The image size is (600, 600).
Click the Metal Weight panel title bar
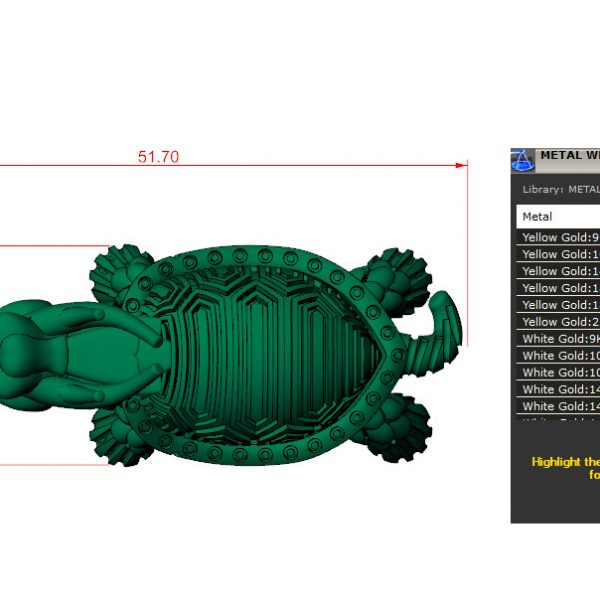click(568, 156)
